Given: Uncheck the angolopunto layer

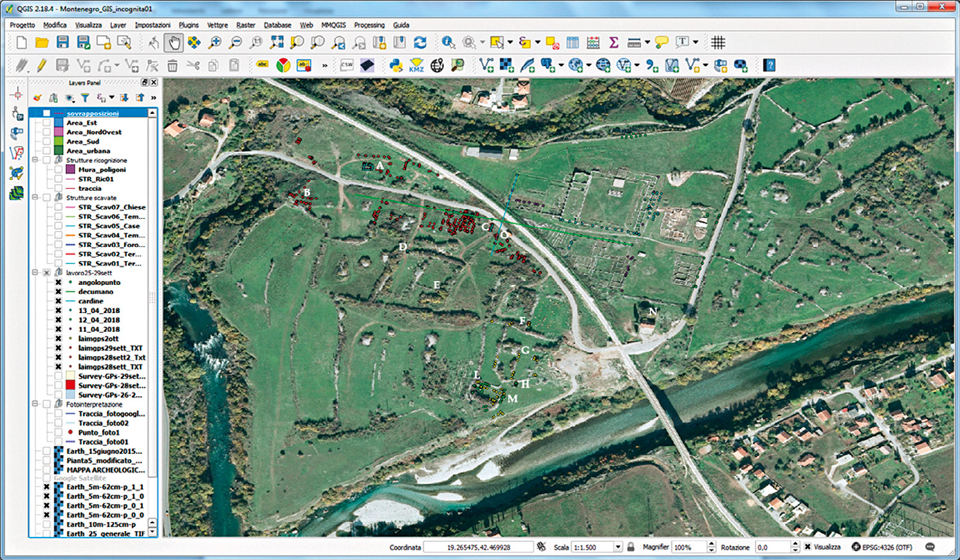Looking at the screenshot, I should click(x=59, y=282).
